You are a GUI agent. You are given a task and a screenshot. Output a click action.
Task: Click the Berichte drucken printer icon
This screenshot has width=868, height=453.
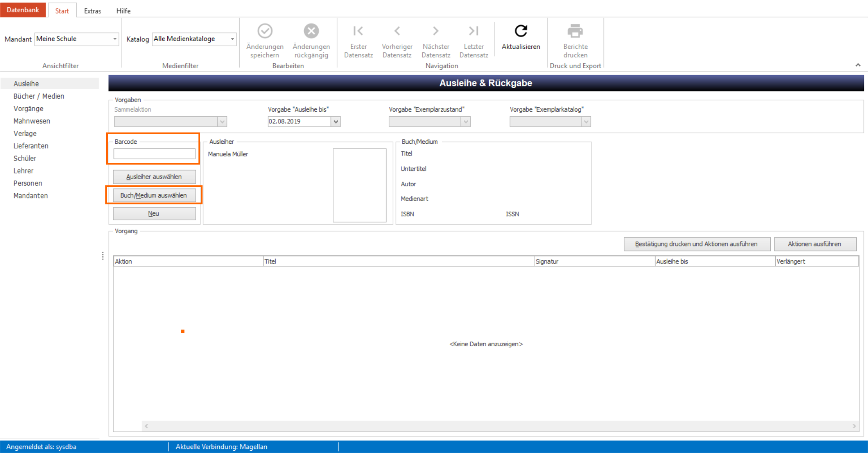575,31
